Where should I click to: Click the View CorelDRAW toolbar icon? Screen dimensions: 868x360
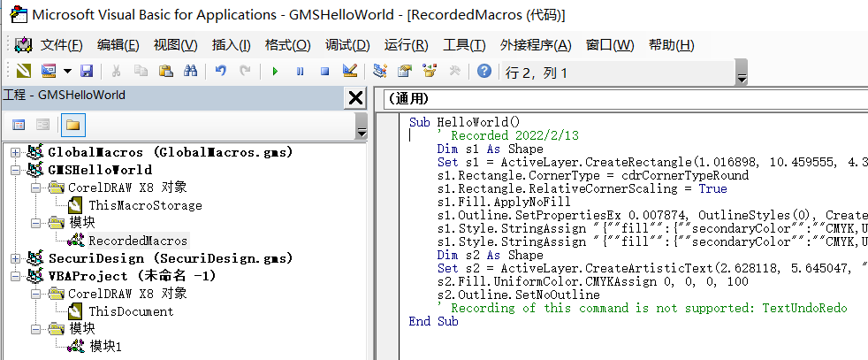coord(24,71)
